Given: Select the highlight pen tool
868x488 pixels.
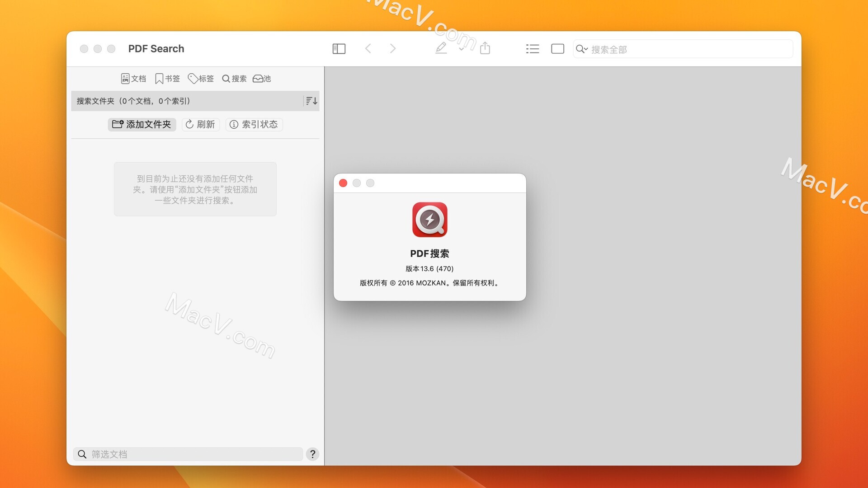Looking at the screenshot, I should pos(441,48).
